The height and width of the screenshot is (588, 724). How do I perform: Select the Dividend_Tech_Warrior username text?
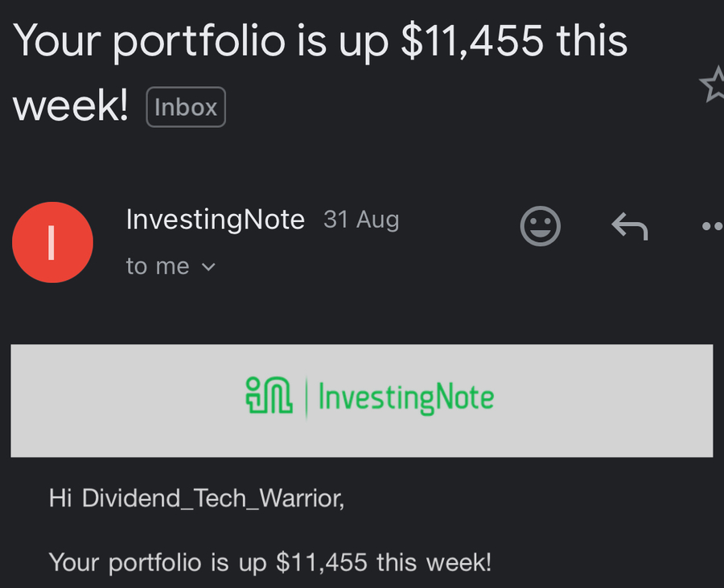coord(213,500)
